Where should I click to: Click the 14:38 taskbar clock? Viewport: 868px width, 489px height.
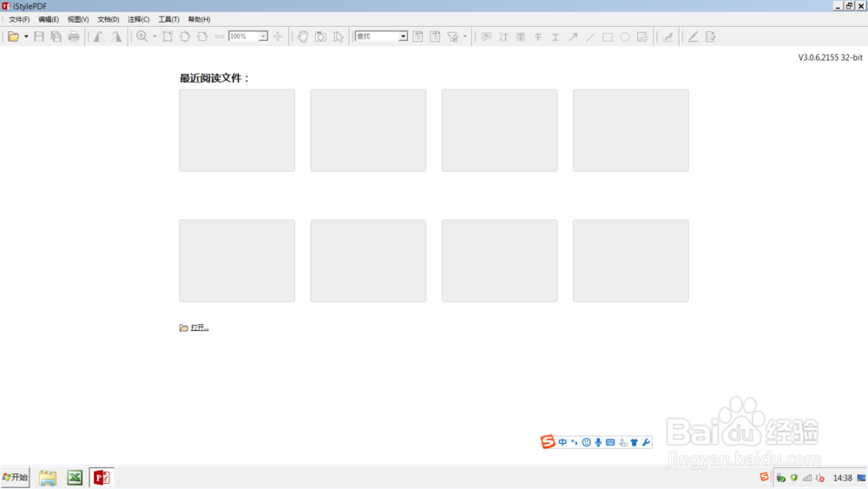pos(843,478)
